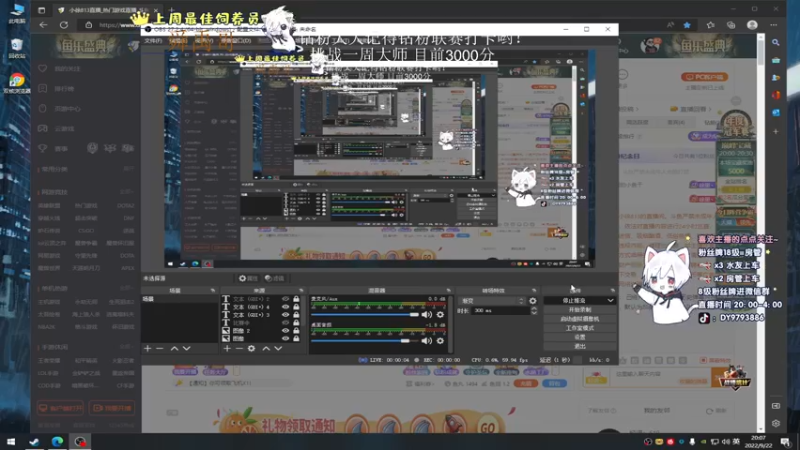The image size is (800, 450).
Task: Open scene transition properties gear
Action: (x=533, y=301)
